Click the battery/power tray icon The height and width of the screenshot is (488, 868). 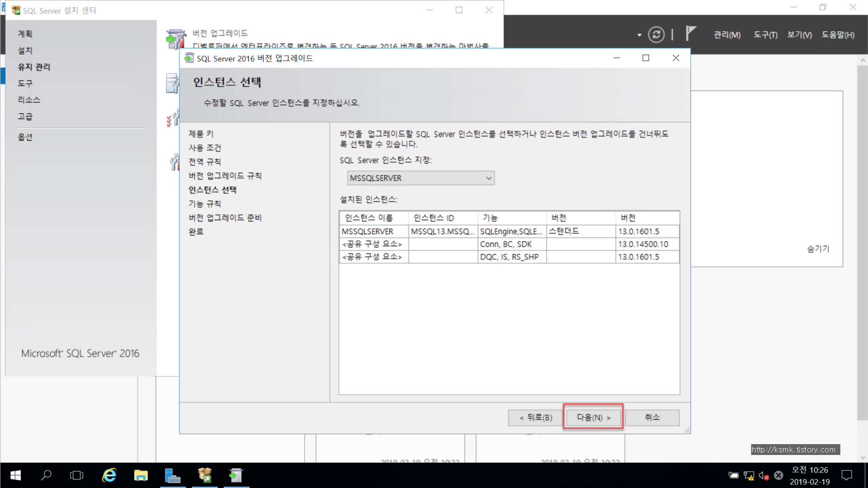733,475
